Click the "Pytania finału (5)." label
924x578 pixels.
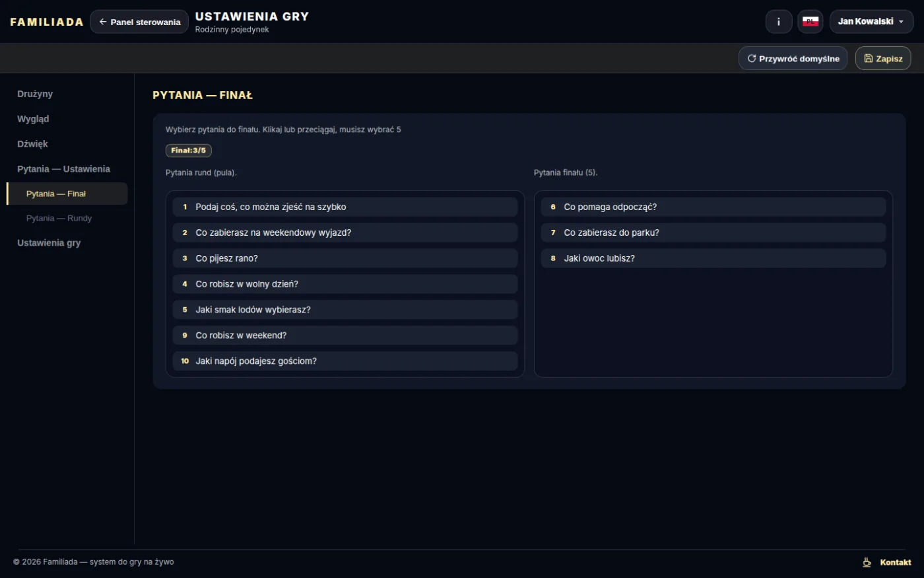(566, 173)
